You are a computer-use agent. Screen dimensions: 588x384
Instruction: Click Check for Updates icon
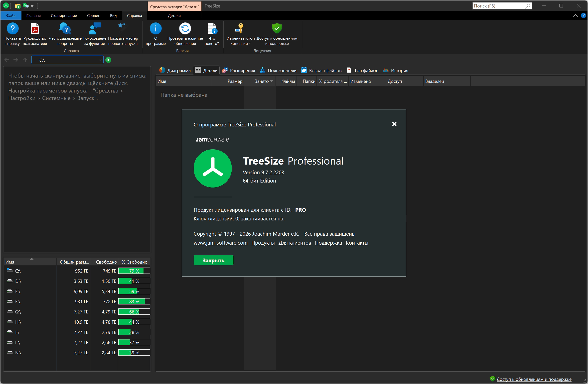point(185,29)
